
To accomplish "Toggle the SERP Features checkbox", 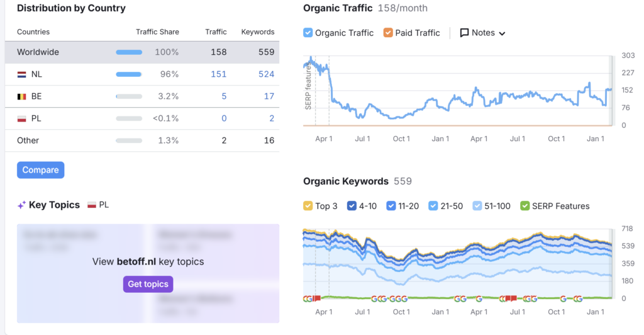I will (525, 206).
